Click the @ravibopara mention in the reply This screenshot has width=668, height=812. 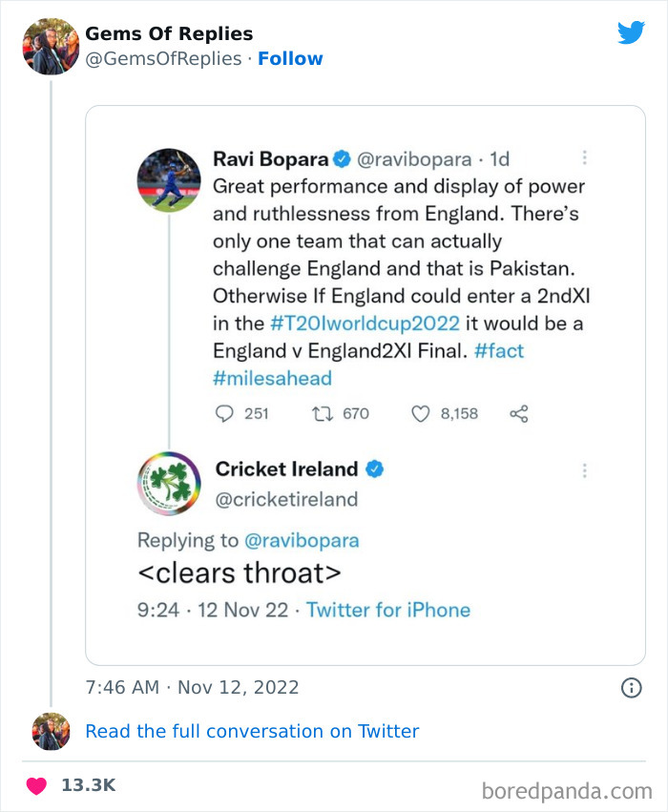[303, 540]
